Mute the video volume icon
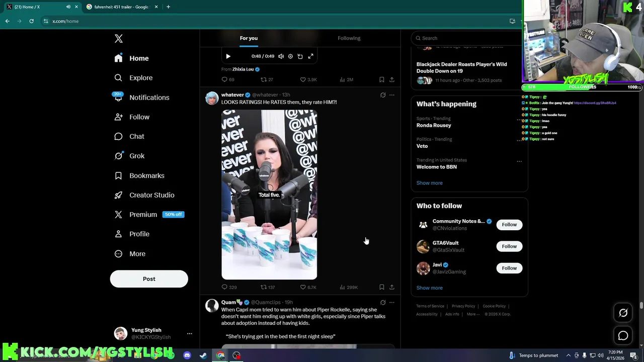The height and width of the screenshot is (362, 644). 281,56
